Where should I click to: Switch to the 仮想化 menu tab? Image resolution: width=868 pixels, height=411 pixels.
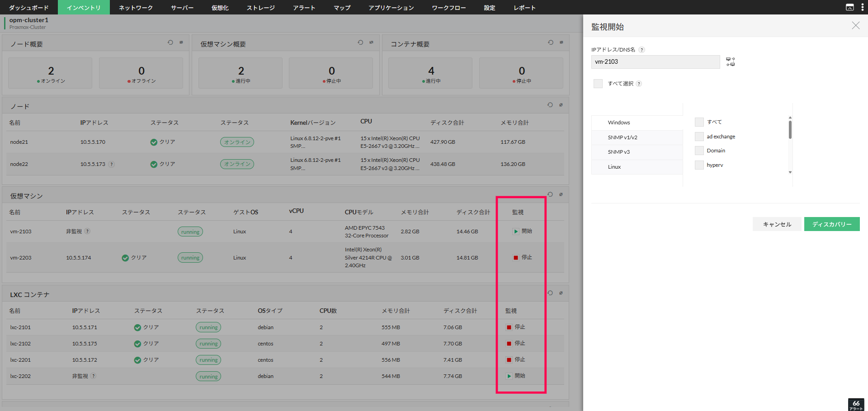click(x=220, y=8)
